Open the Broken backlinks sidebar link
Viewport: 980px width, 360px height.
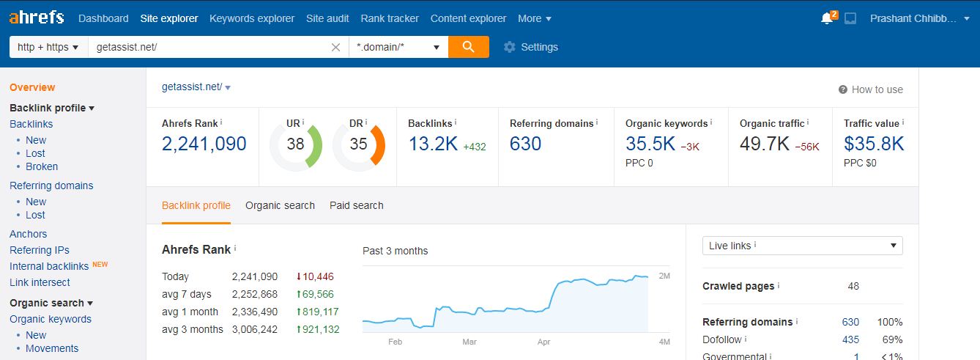point(42,166)
